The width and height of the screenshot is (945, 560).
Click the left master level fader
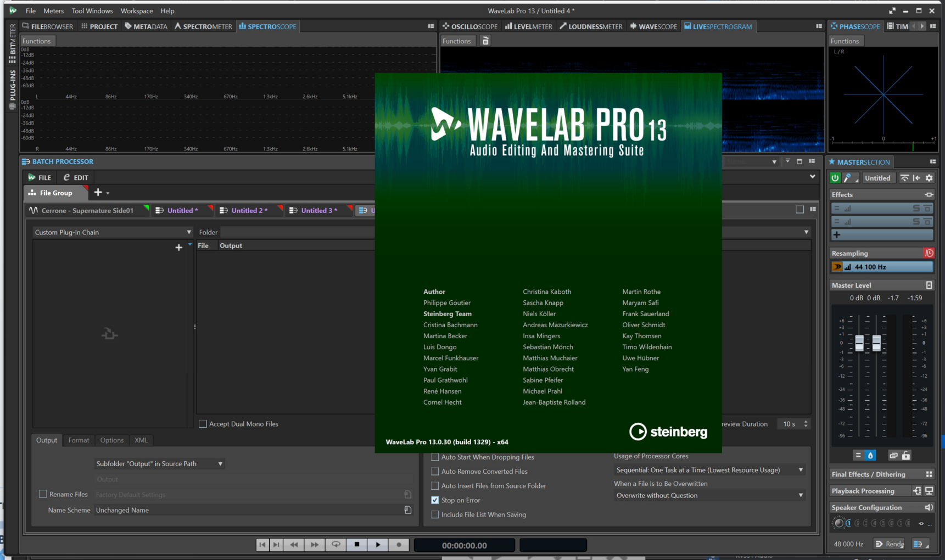click(859, 343)
